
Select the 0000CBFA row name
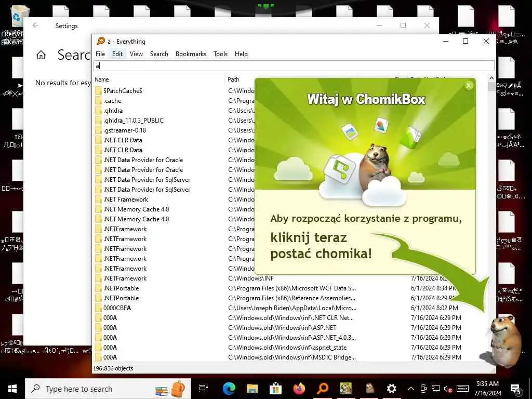(x=117, y=308)
